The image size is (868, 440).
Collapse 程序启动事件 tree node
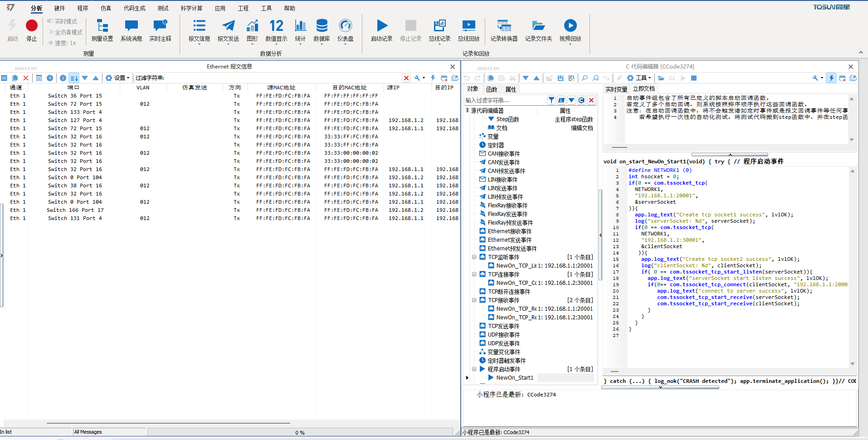click(474, 369)
